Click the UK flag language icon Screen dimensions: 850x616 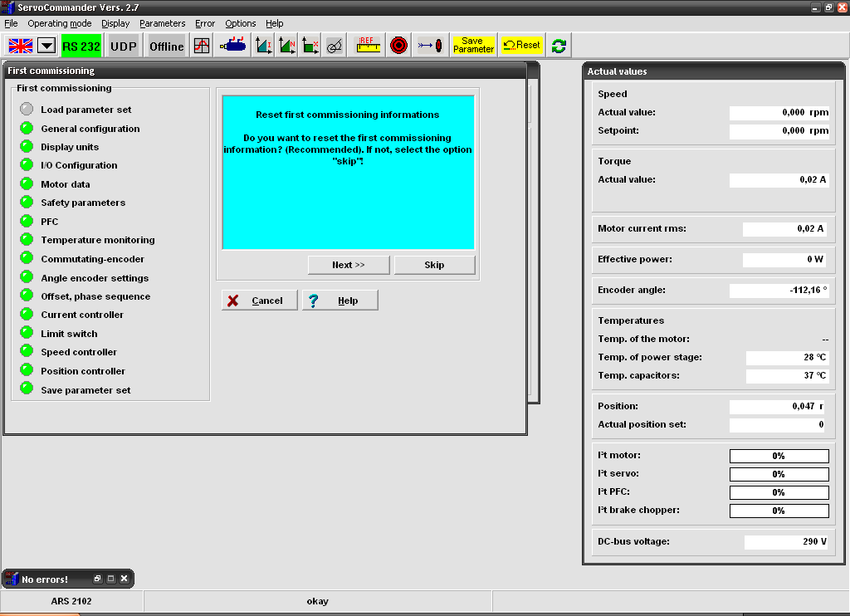pyautogui.click(x=21, y=46)
